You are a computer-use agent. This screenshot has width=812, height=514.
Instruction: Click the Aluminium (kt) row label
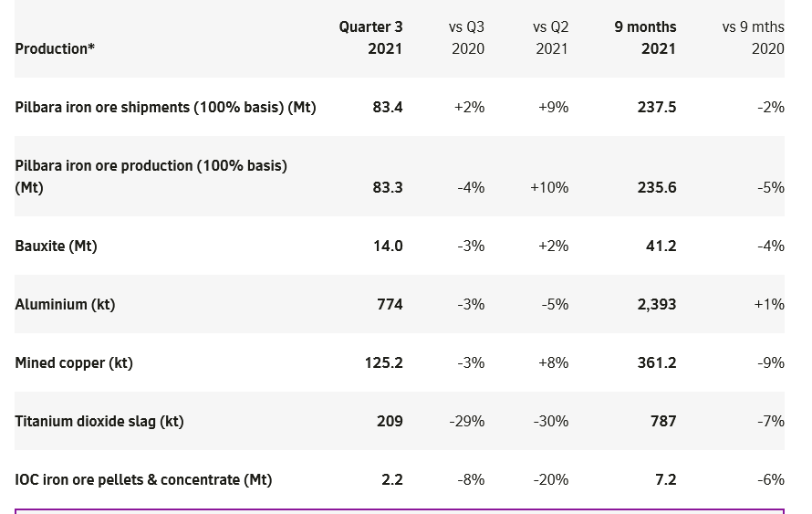tap(65, 304)
